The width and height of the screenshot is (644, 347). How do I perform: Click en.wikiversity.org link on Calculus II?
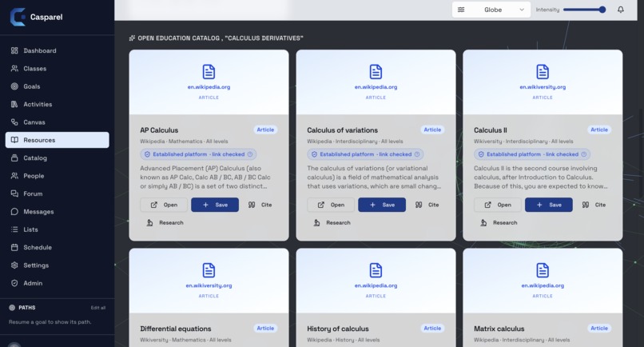click(x=543, y=86)
